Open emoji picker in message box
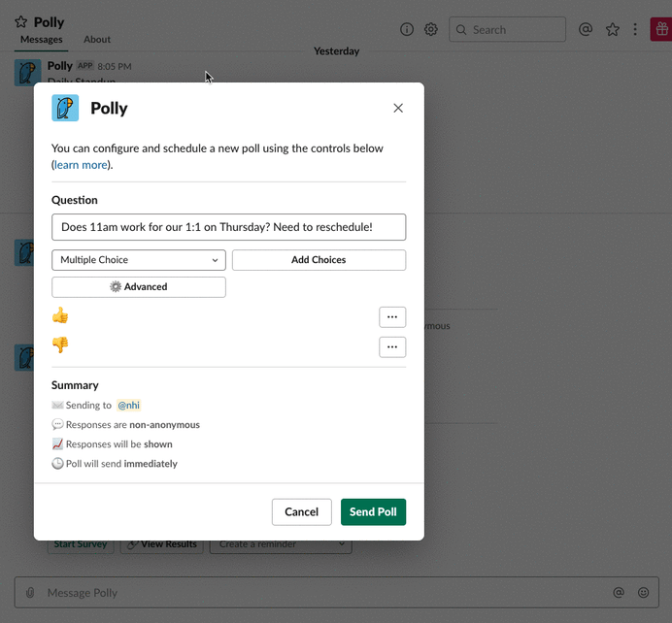 click(643, 593)
